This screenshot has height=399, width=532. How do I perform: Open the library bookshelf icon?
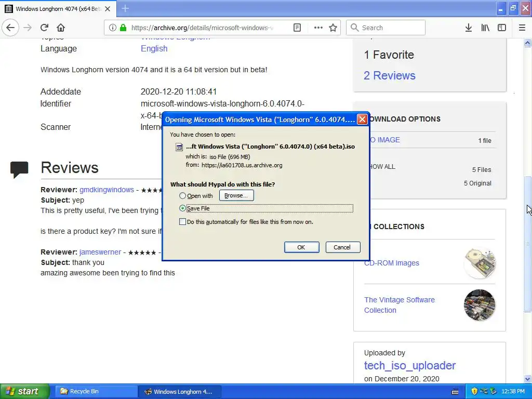coord(485,28)
